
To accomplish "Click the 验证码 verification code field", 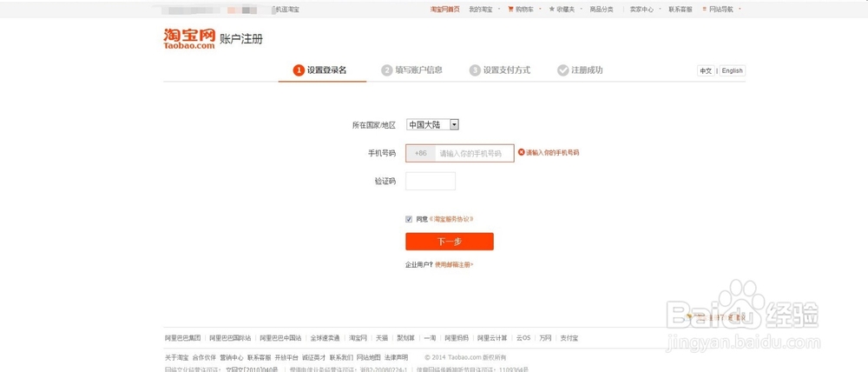I will 431,182.
